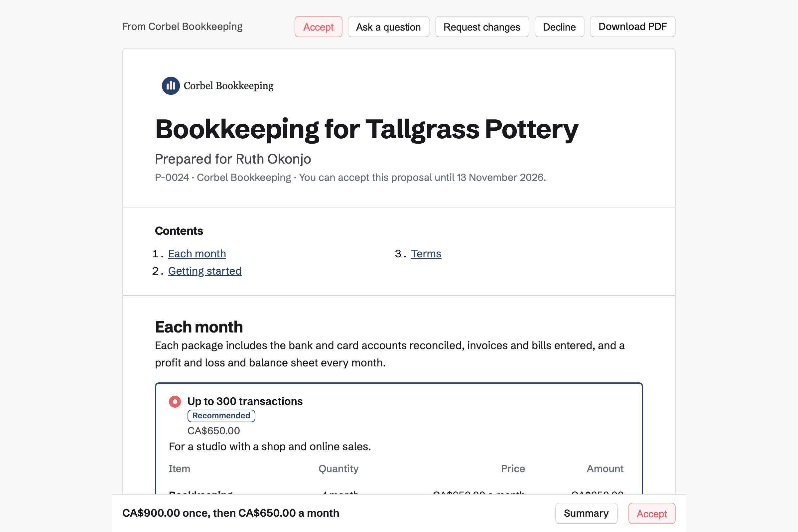Open Summary in the bottom bar
This screenshot has height=532, width=798.
pos(586,513)
